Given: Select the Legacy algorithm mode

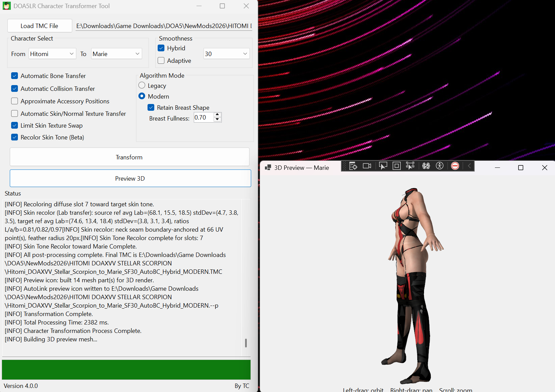Looking at the screenshot, I should (142, 85).
